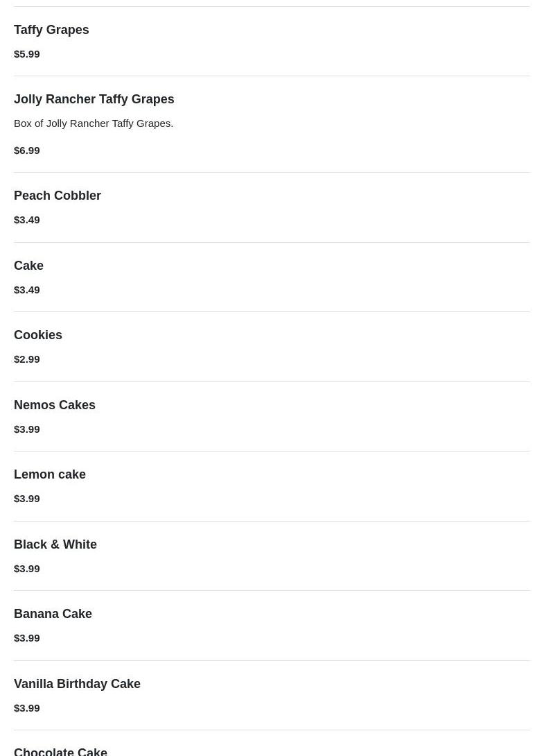
Task: Open the Taffy Grapes menu item
Action: point(51,30)
